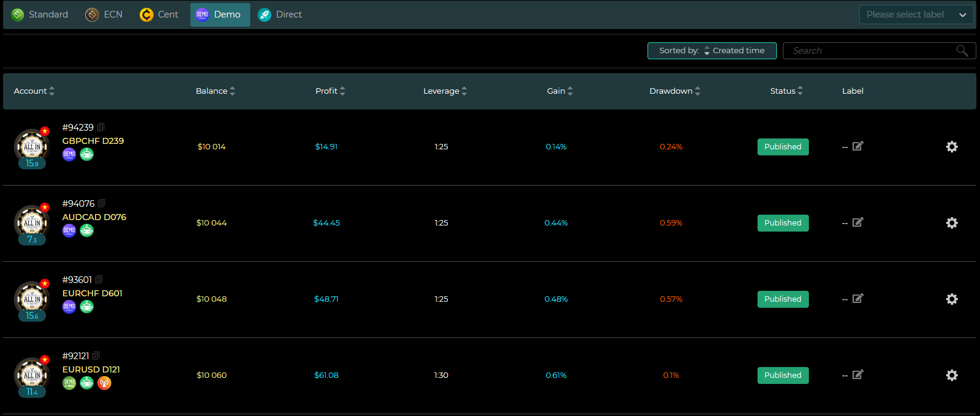Copy account number #94076
This screenshot has height=416, width=980.
[102, 204]
